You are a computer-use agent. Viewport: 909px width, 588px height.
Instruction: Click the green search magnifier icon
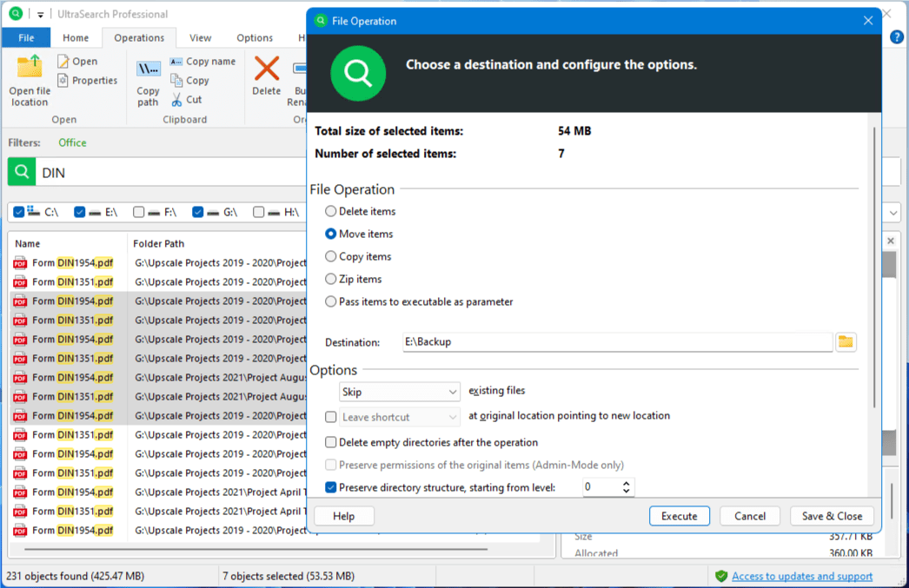coord(22,173)
